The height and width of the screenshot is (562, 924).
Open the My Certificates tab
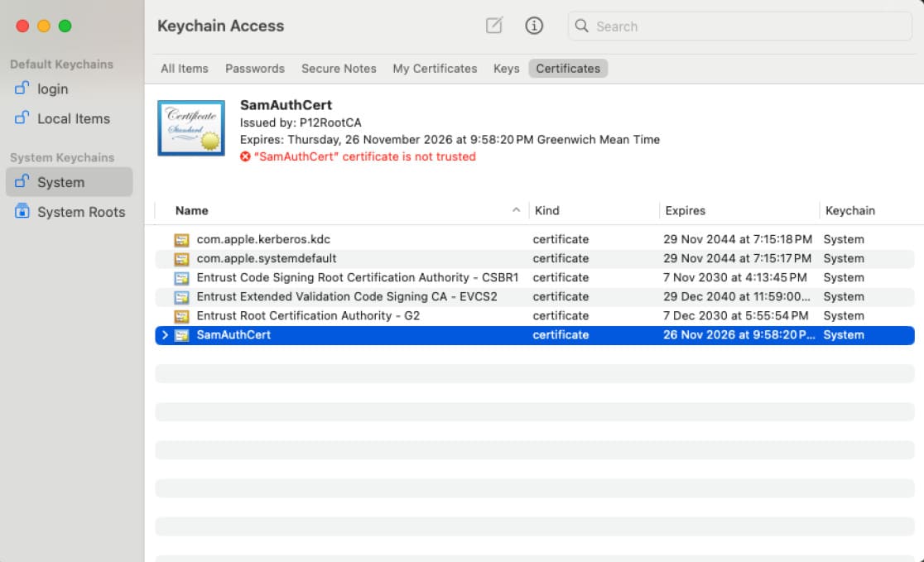pos(435,69)
